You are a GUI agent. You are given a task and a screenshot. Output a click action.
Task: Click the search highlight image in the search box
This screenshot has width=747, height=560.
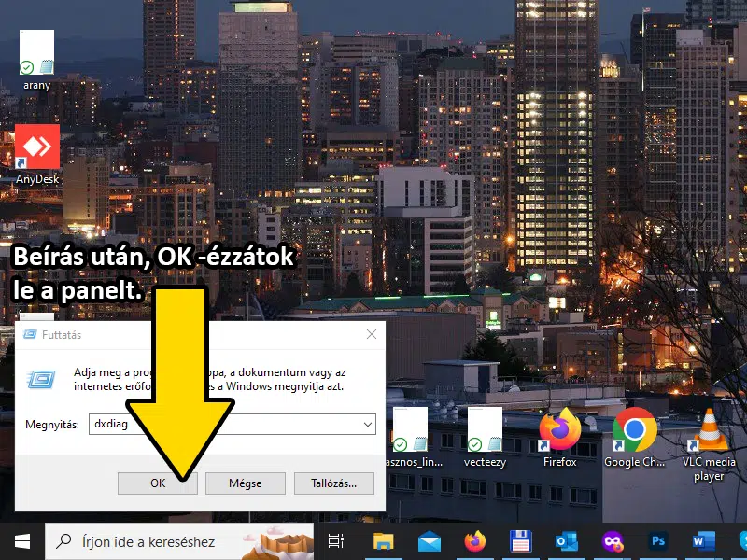click(x=277, y=543)
